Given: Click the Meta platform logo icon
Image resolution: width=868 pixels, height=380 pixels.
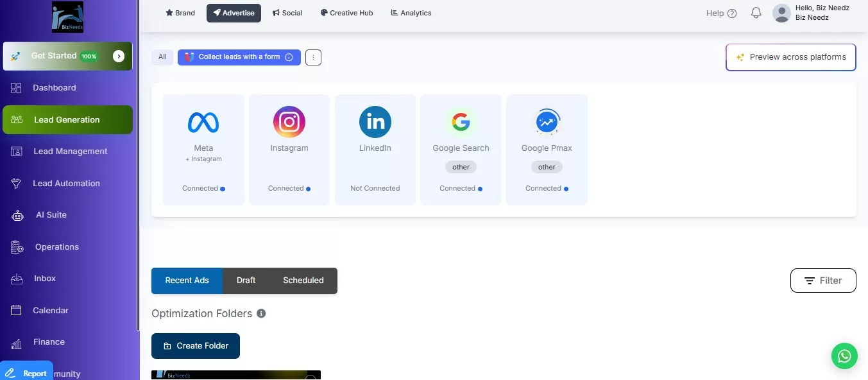Looking at the screenshot, I should pyautogui.click(x=203, y=122).
